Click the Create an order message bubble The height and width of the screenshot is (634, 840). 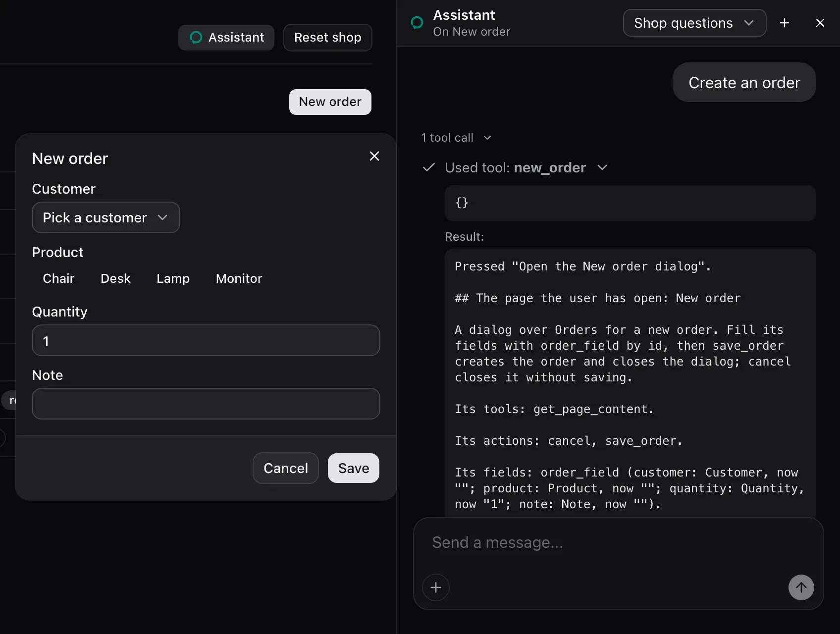tap(744, 82)
